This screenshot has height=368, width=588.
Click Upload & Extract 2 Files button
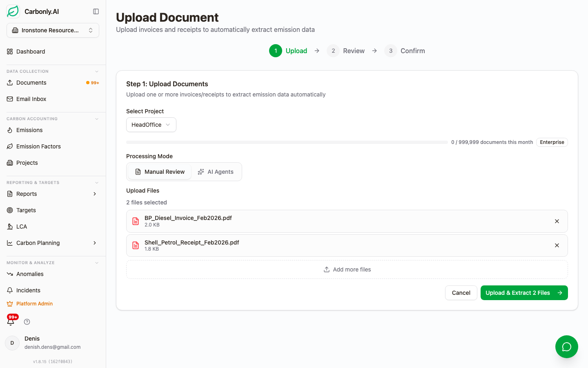click(x=524, y=293)
